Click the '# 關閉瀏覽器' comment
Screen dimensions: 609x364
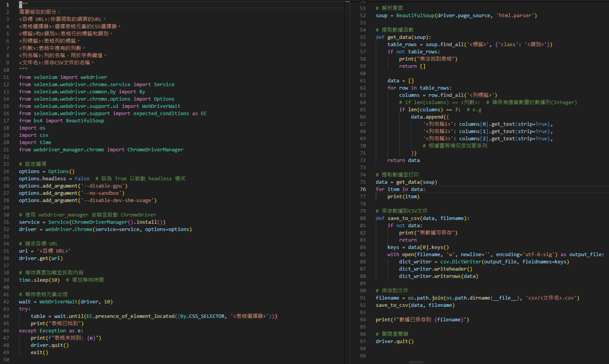(392, 334)
